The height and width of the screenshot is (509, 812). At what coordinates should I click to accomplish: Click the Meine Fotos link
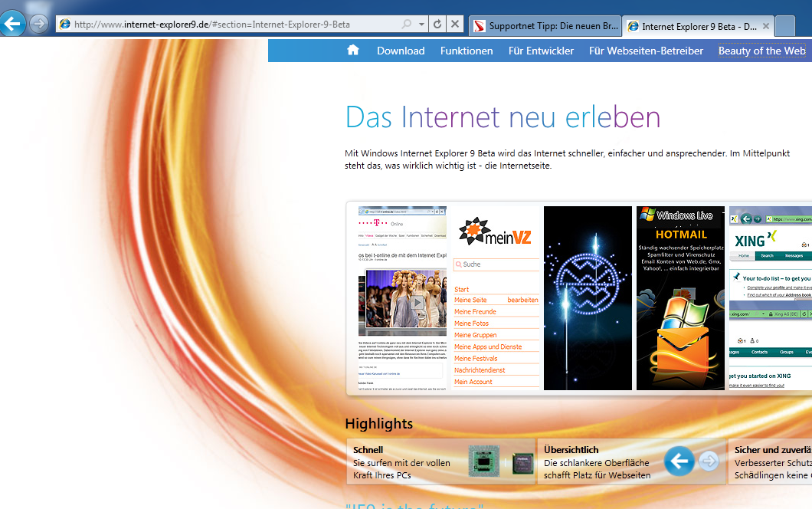[471, 323]
